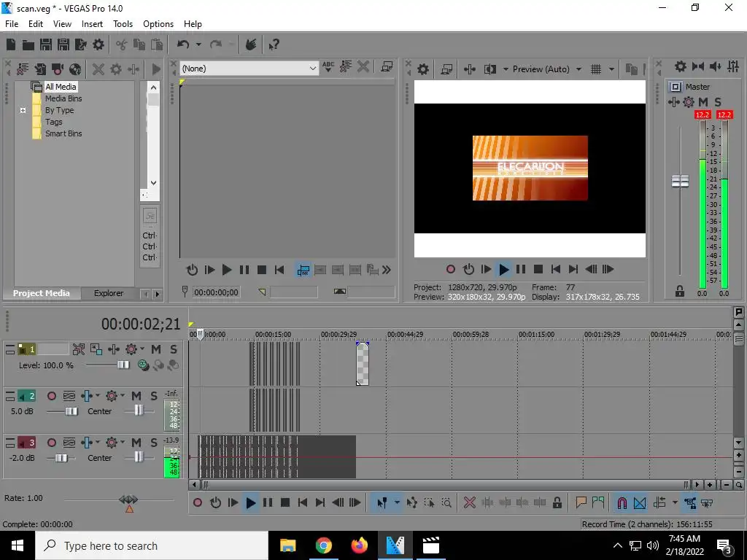Image resolution: width=747 pixels, height=560 pixels.
Task: Open the Undo history dropdown arrow
Action: coord(198,44)
